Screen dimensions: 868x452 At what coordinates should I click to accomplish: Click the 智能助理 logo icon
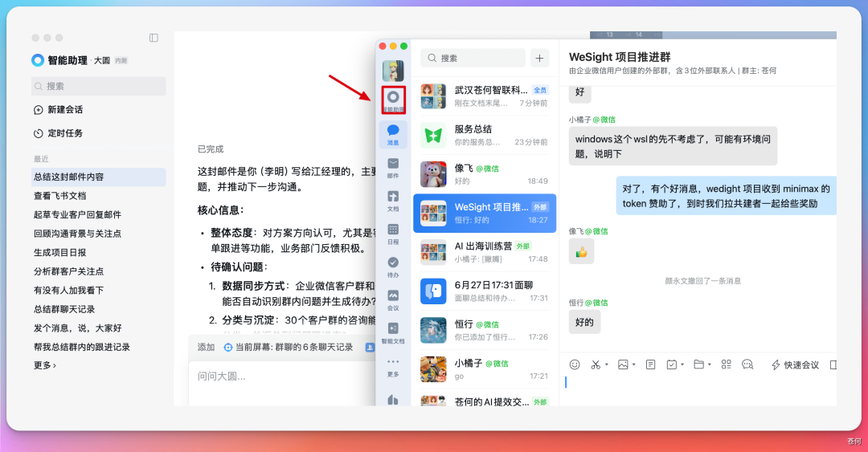point(38,60)
